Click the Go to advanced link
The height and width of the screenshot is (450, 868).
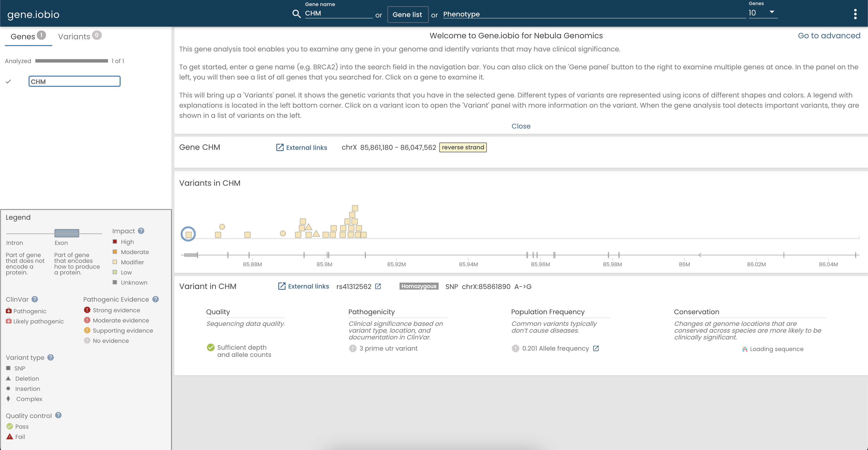click(x=829, y=35)
